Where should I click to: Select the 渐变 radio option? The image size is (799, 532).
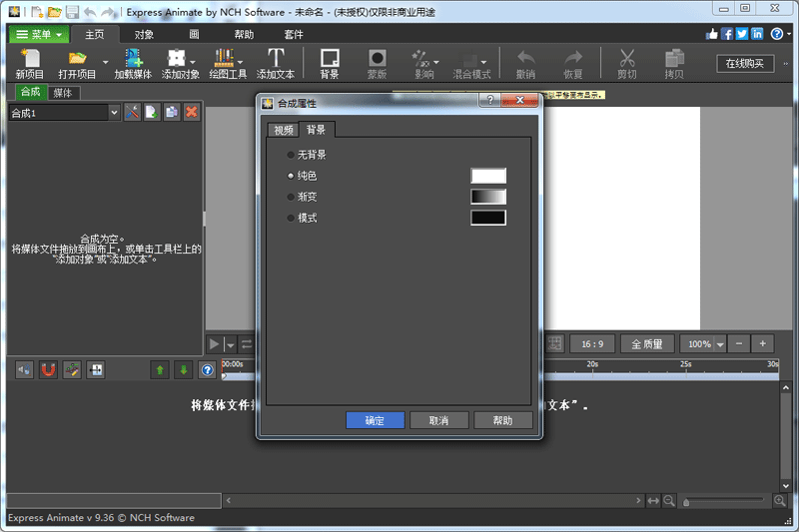pos(291,197)
